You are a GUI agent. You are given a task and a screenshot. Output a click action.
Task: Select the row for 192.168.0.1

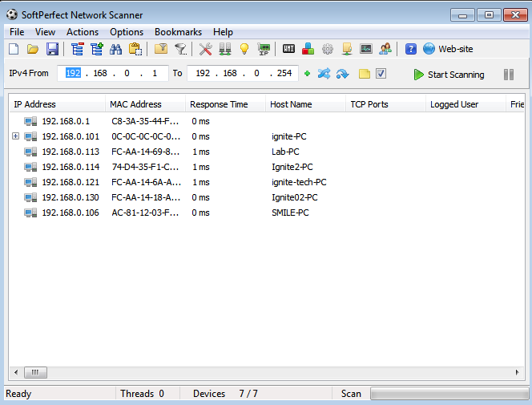pyautogui.click(x=266, y=121)
